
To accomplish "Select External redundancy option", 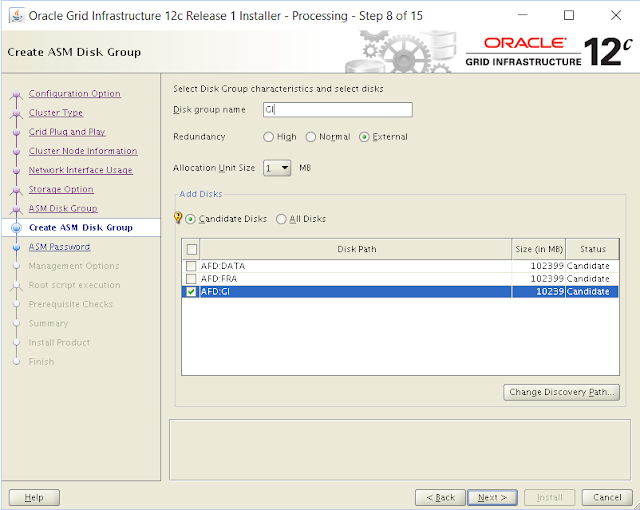I will tap(364, 137).
